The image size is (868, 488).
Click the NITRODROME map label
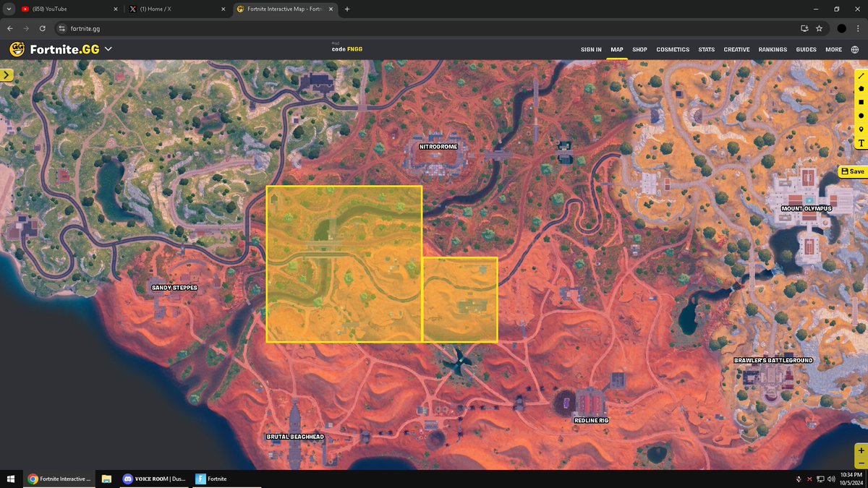[x=438, y=147]
